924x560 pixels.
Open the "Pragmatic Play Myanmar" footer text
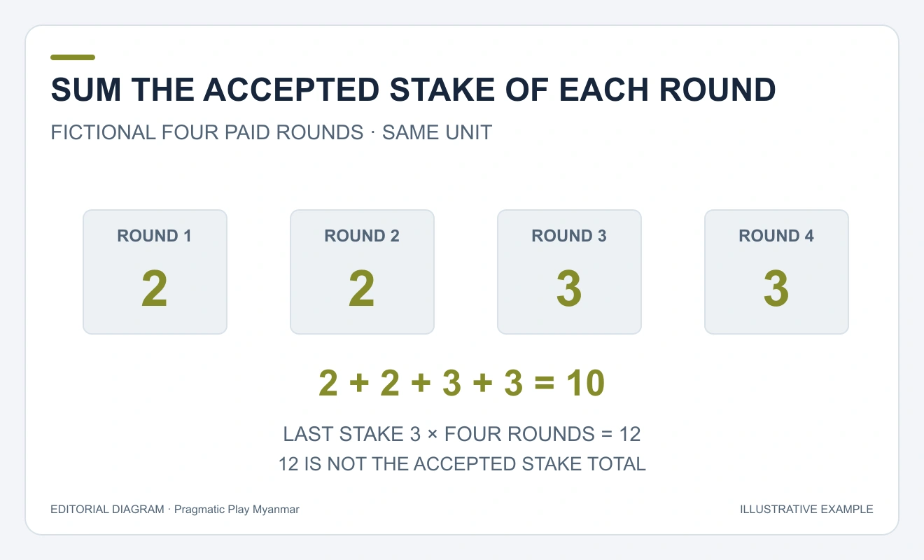(x=237, y=510)
